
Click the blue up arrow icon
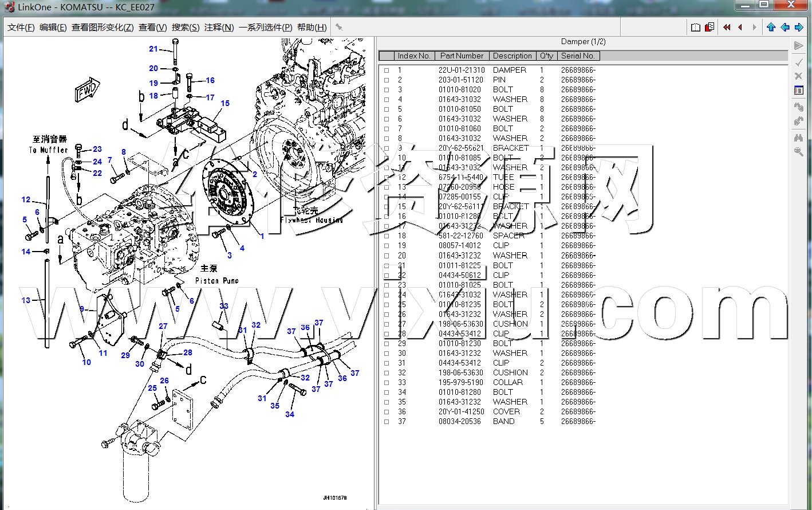tap(771, 27)
